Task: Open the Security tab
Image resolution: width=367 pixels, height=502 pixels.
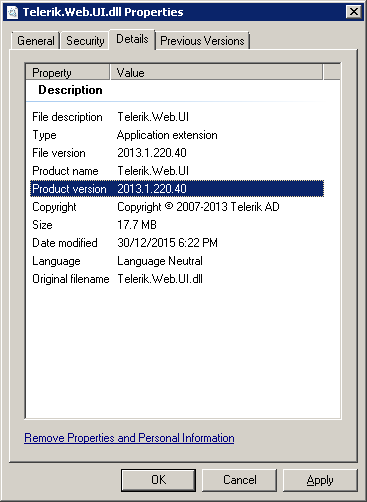Action: coord(85,41)
